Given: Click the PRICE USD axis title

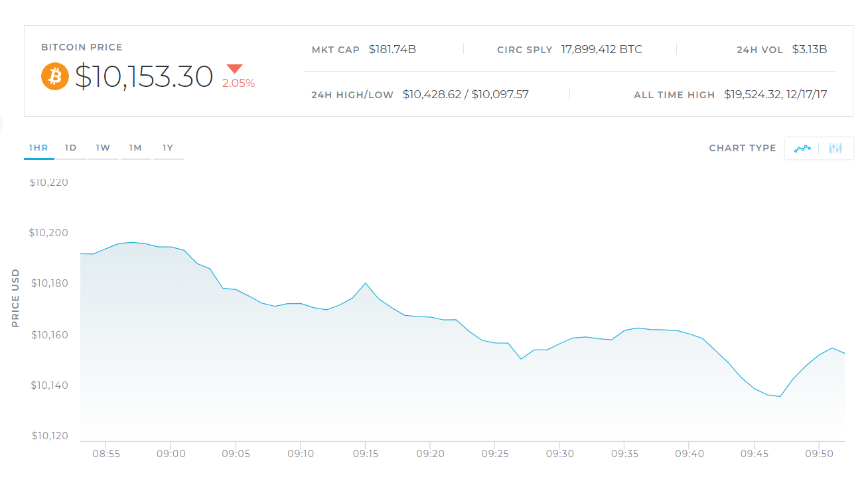Looking at the screenshot, I should pyautogui.click(x=15, y=298).
